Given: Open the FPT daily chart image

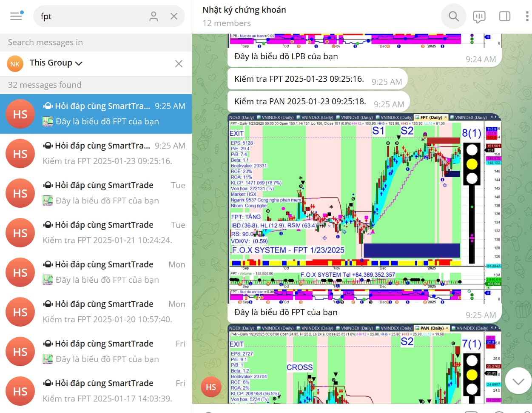Looking at the screenshot, I should click(365, 209).
